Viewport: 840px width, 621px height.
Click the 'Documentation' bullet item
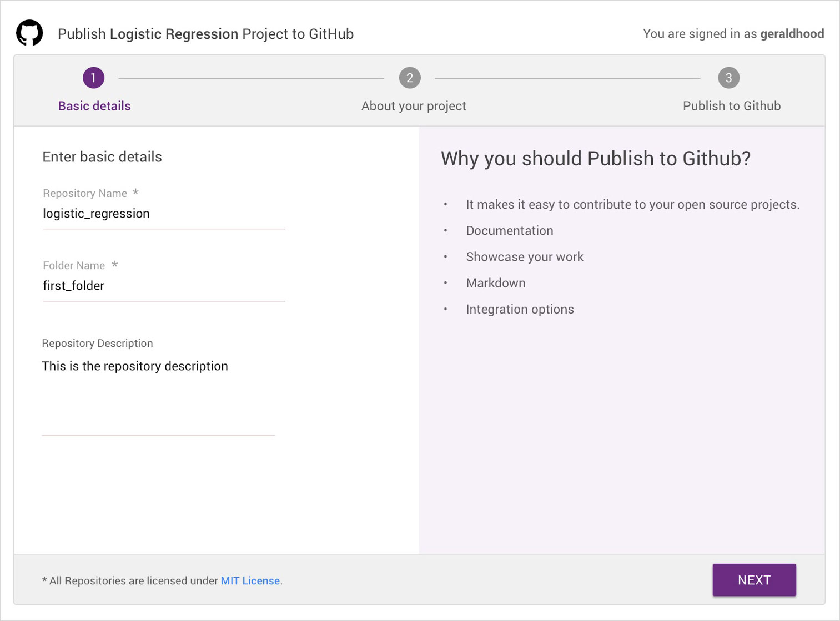tap(510, 231)
